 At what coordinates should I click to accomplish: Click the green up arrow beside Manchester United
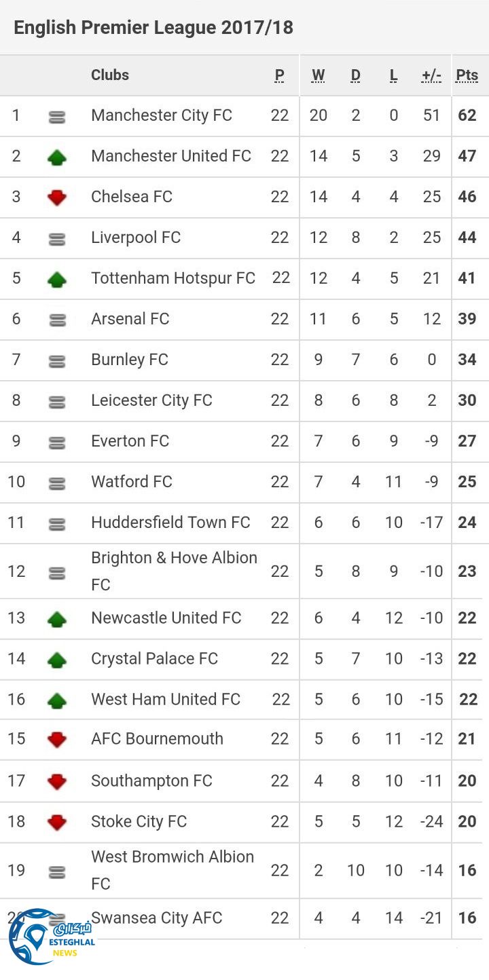click(57, 157)
